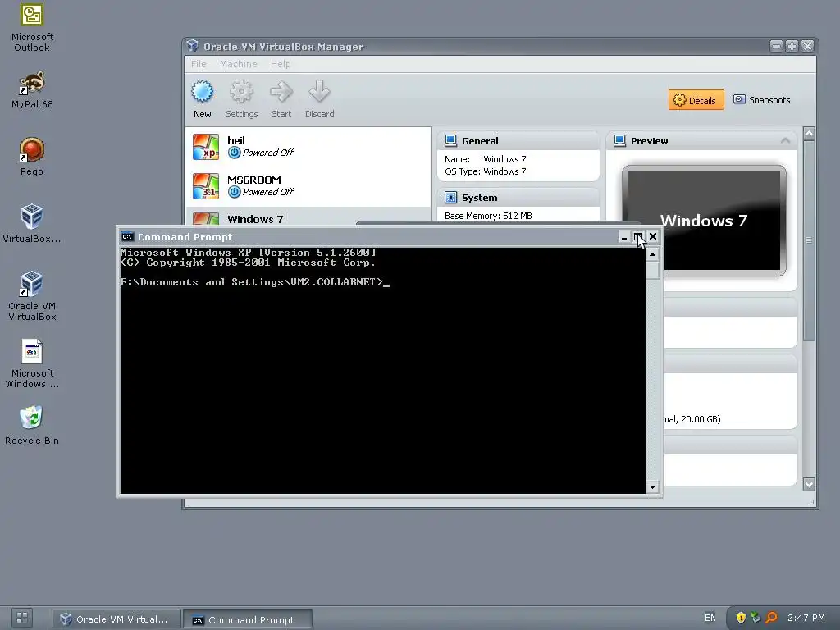Click the Discard toolbar icon
Viewport: 840px width, 630px height.
[x=319, y=99]
